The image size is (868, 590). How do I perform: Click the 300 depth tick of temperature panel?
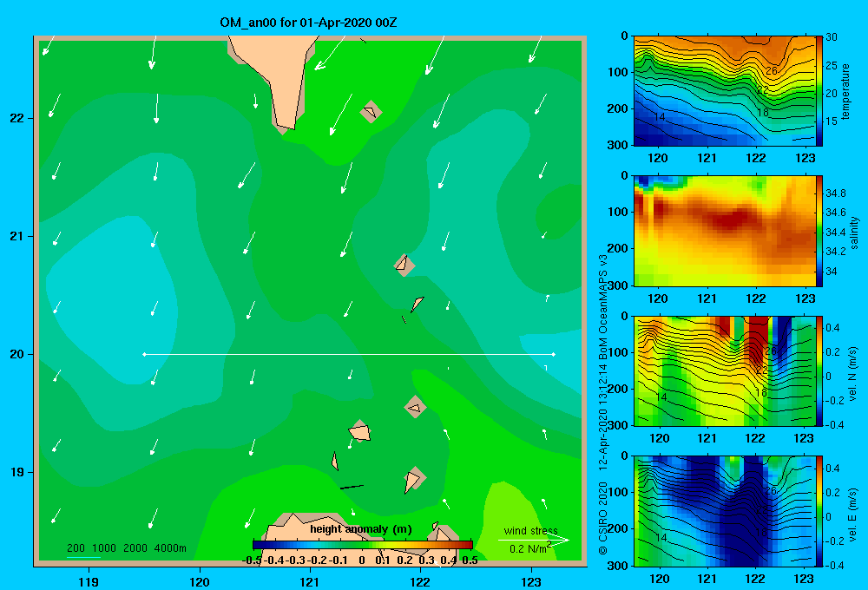click(x=617, y=145)
